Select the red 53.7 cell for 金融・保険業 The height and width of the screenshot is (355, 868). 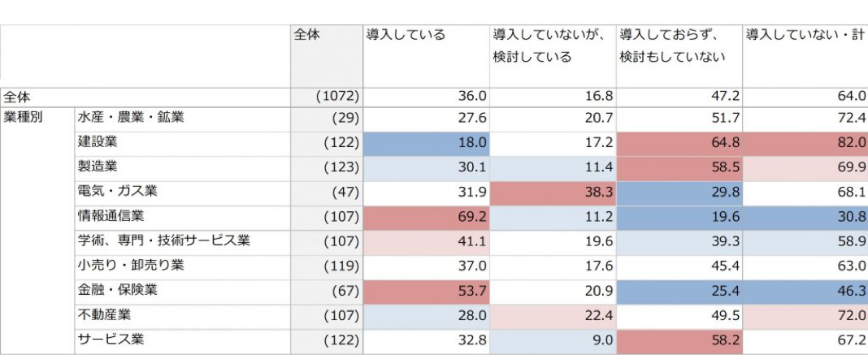tap(426, 291)
